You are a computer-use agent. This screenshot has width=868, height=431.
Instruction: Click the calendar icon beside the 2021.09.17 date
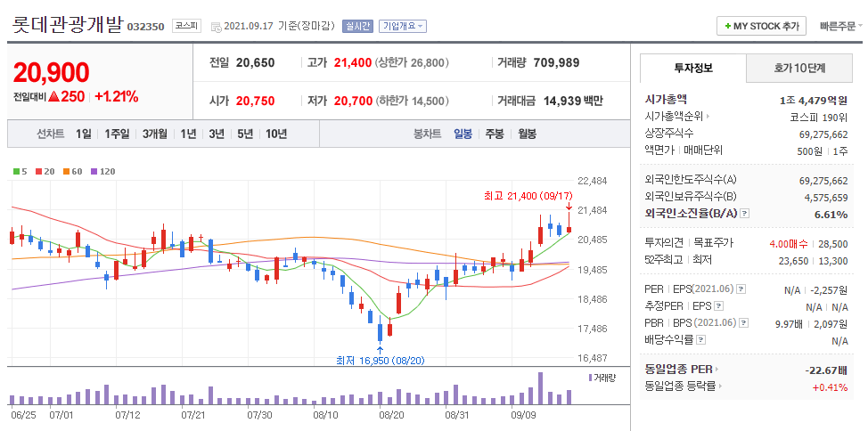(216, 27)
